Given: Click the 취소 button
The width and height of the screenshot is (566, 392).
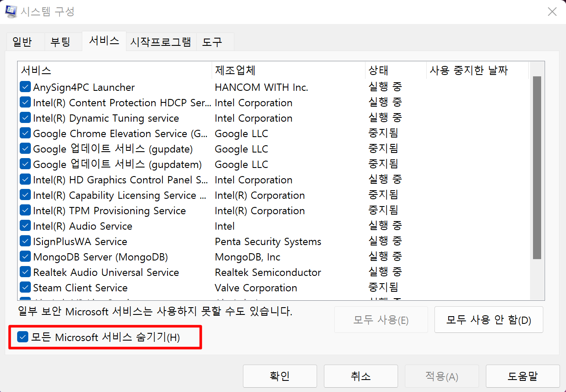Looking at the screenshot, I should 361,376.
